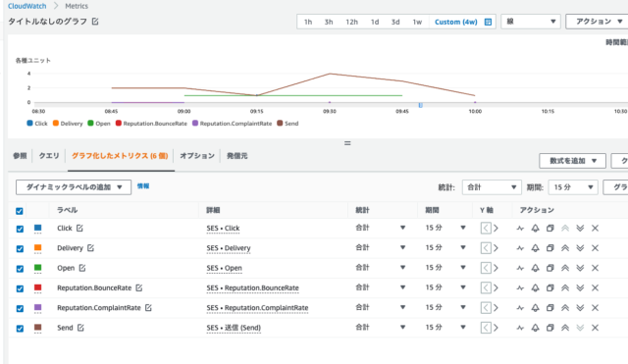Open the global 期間 15 分 dropdown

pyautogui.click(x=573, y=187)
